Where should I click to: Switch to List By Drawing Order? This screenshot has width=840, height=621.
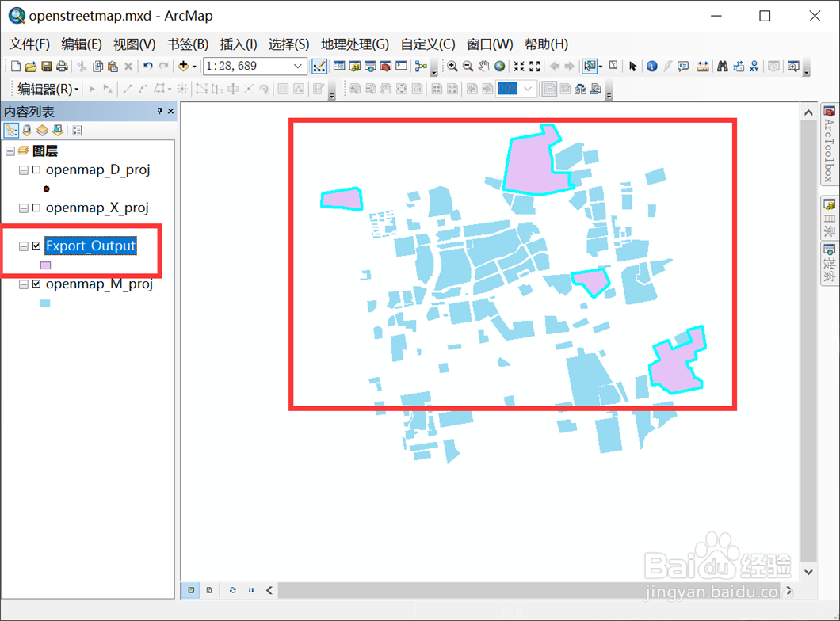[11, 130]
